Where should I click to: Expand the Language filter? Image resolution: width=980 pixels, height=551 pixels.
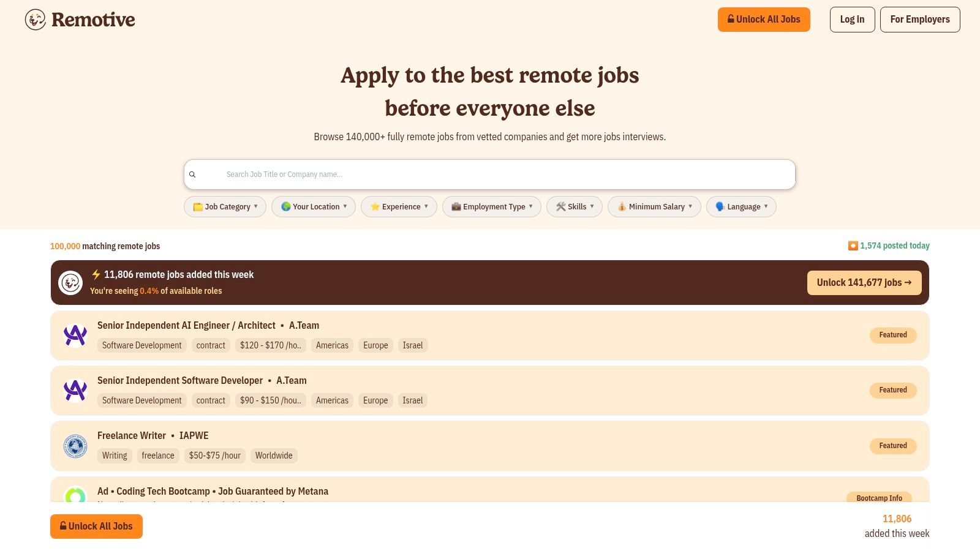click(741, 207)
